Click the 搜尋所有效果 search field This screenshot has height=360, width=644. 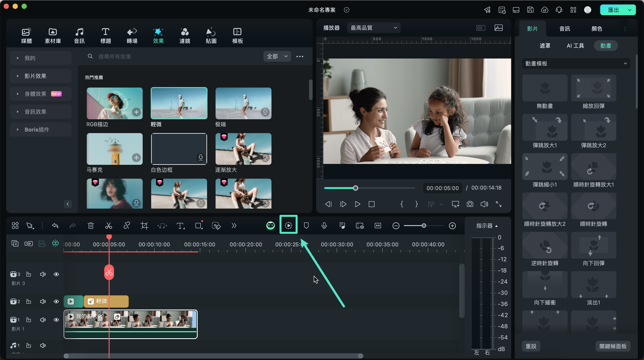click(x=172, y=57)
